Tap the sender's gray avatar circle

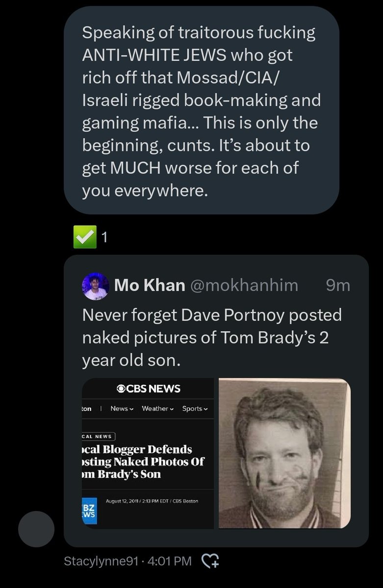36,529
